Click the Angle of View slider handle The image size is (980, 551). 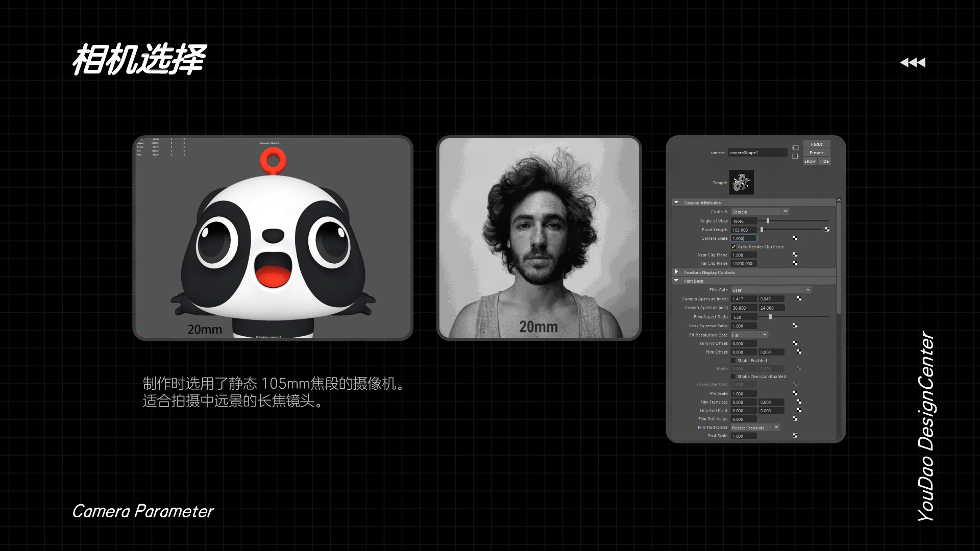point(768,221)
